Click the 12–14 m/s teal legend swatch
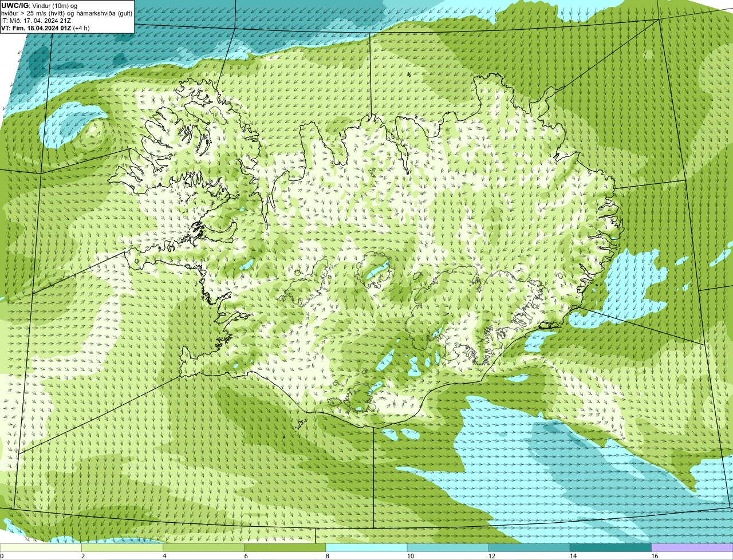The height and width of the screenshot is (560, 733). coord(529,548)
